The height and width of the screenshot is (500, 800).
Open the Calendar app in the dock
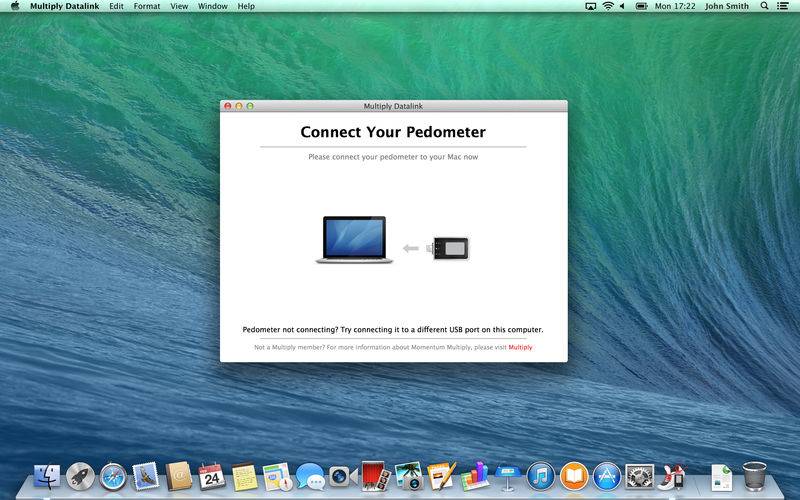(211, 477)
